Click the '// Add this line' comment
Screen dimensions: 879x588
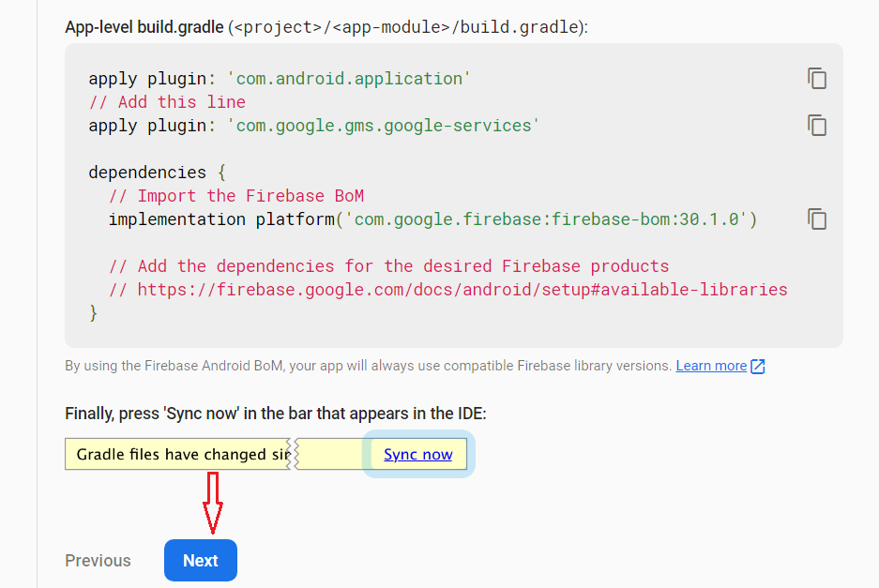click(167, 102)
